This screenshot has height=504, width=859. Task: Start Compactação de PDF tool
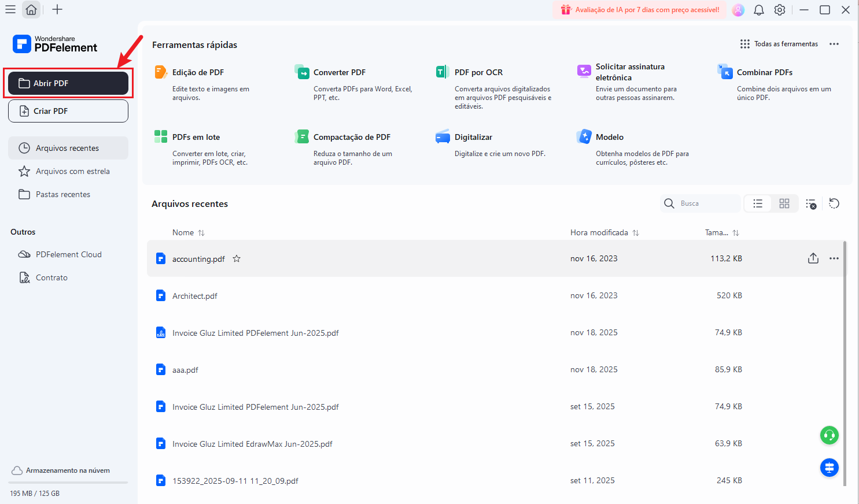point(351,137)
